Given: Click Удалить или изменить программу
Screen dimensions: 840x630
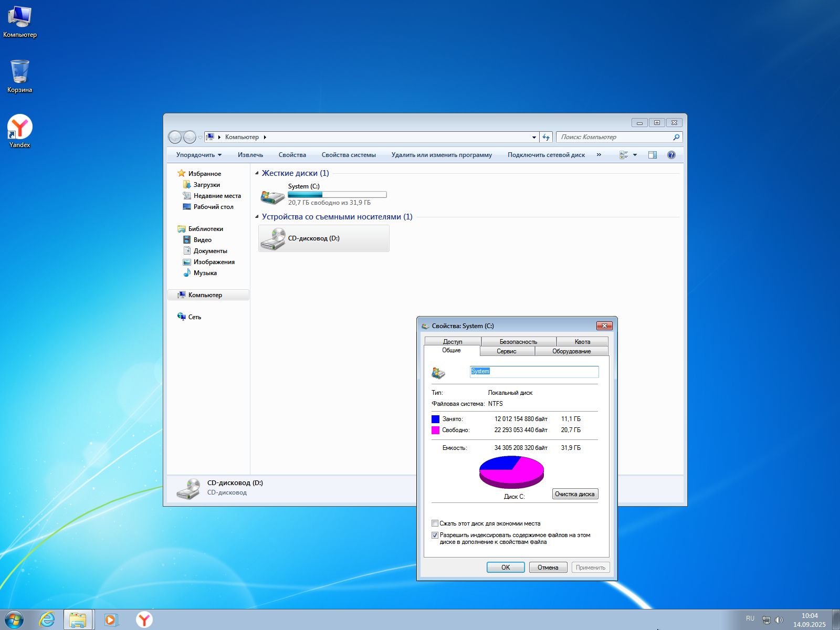Looking at the screenshot, I should click(x=442, y=155).
